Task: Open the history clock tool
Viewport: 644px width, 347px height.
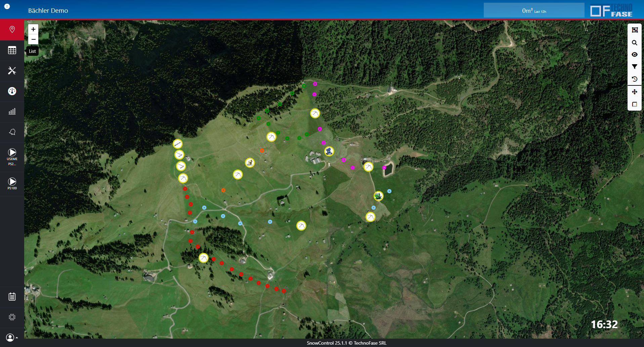Action: click(x=634, y=79)
